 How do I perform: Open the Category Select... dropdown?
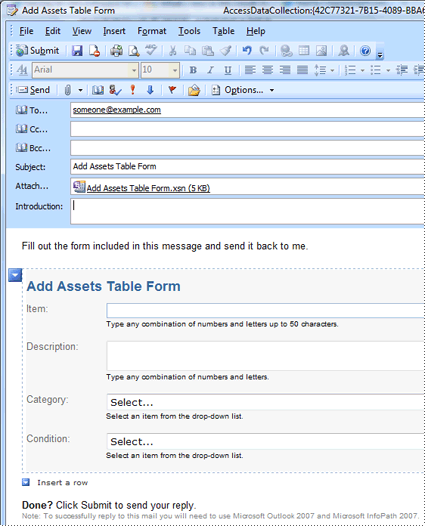265,402
